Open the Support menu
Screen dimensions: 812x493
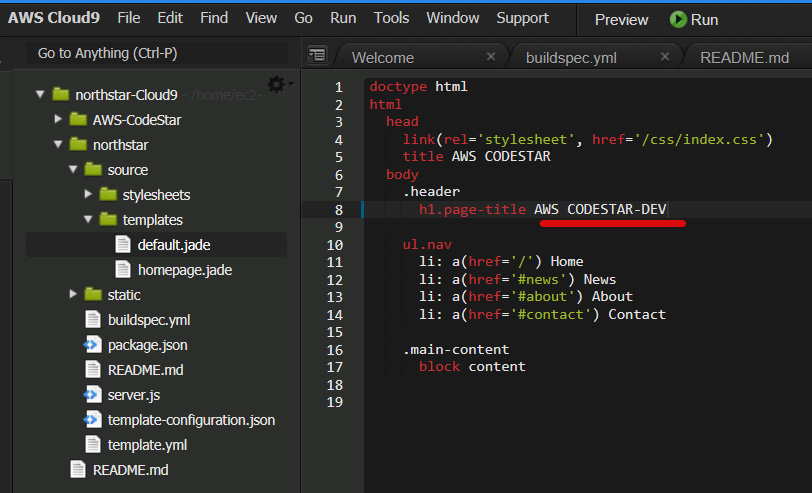pyautogui.click(x=523, y=18)
